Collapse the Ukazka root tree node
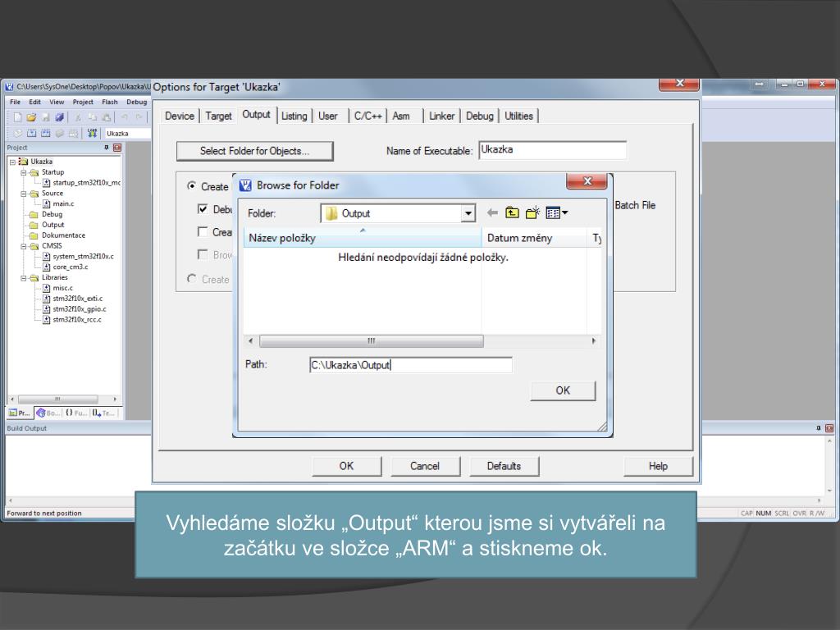Image resolution: width=840 pixels, height=630 pixels. (x=13, y=162)
